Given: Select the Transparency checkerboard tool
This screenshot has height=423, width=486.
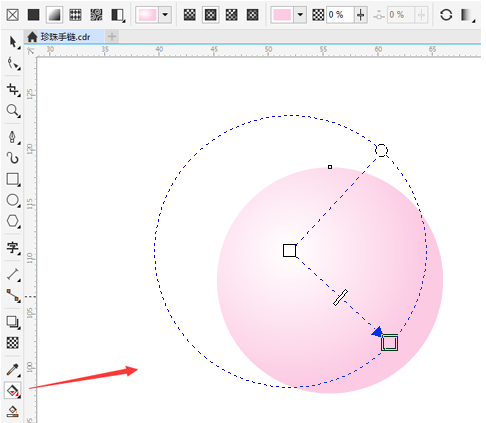Looking at the screenshot, I should [x=13, y=343].
